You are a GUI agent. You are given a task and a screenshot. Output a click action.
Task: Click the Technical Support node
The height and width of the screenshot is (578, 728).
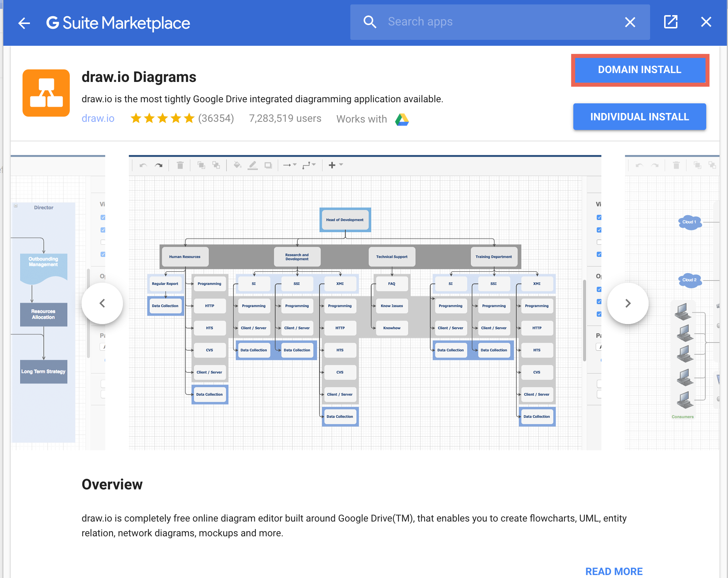[392, 257]
